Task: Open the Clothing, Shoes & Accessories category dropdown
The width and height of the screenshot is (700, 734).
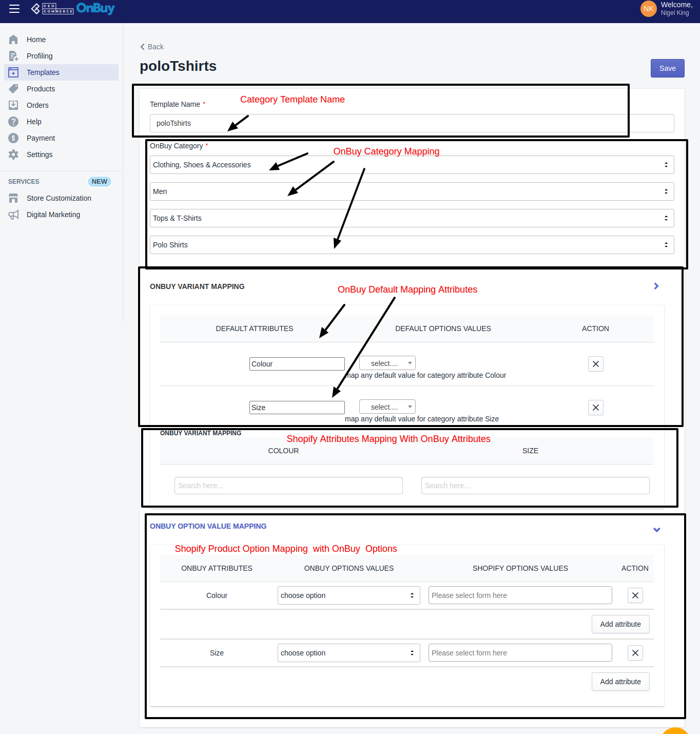Action: [412, 165]
